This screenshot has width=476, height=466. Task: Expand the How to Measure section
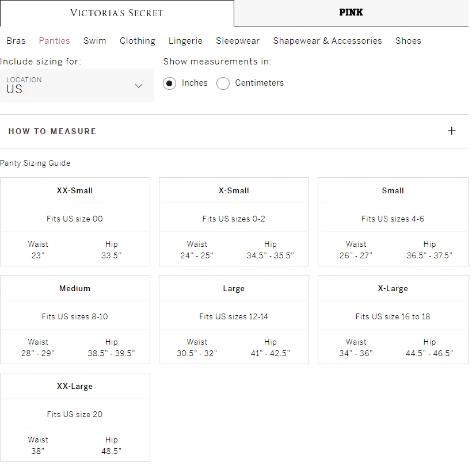click(x=52, y=131)
